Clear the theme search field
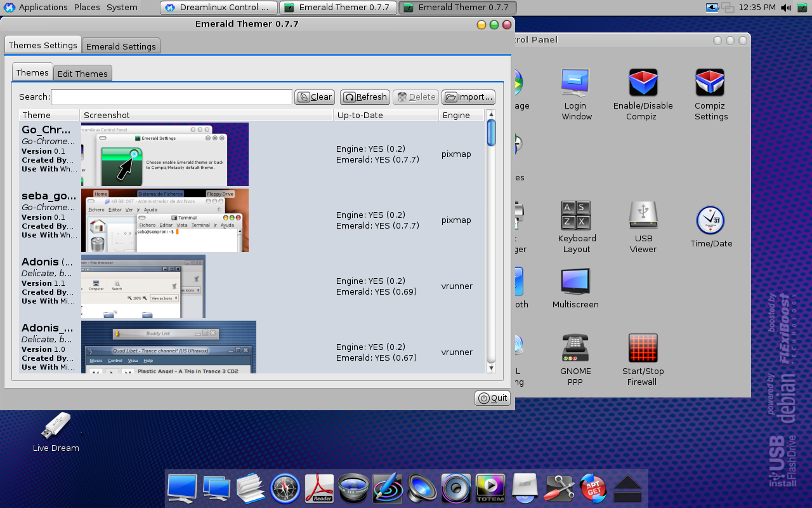This screenshot has height=508, width=812. click(314, 97)
